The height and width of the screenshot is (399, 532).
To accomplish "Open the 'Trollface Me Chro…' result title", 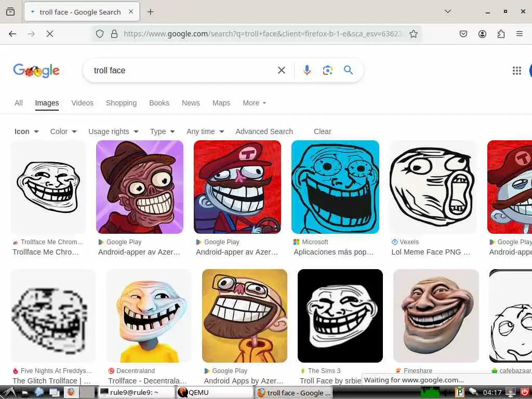I will tap(46, 252).
